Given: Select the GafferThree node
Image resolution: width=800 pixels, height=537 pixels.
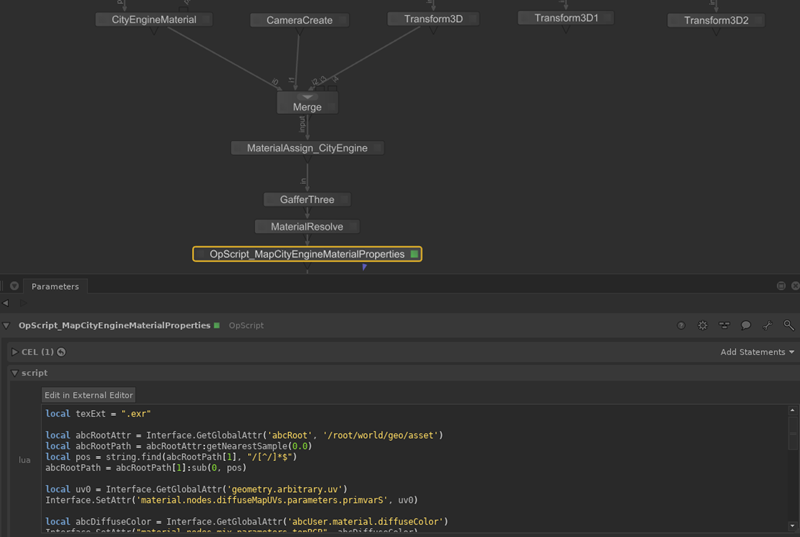Looking at the screenshot, I should [307, 200].
